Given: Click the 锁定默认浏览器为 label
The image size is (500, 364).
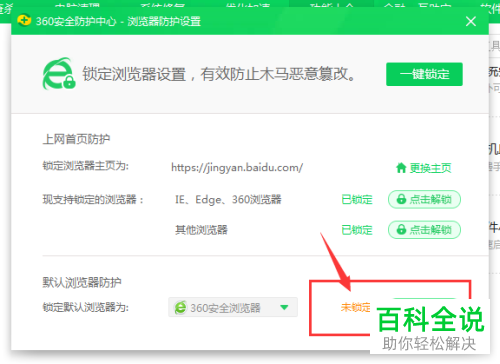Looking at the screenshot, I should point(86,307).
